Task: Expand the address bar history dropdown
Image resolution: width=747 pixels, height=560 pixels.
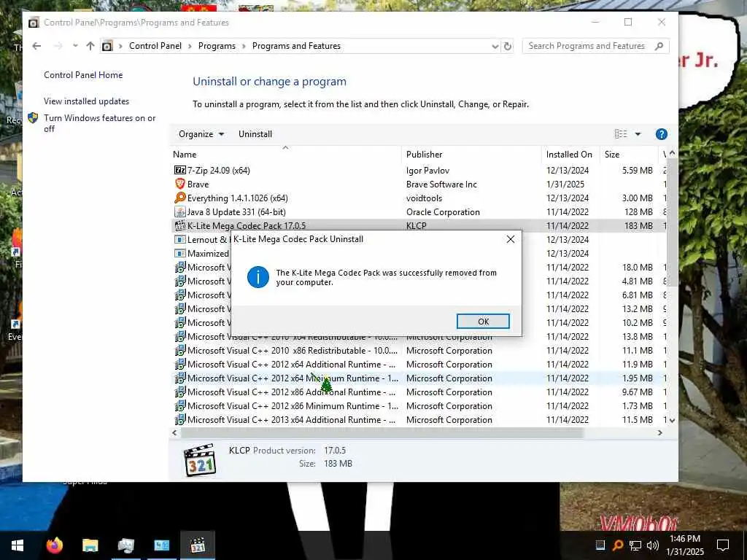Action: click(x=495, y=46)
